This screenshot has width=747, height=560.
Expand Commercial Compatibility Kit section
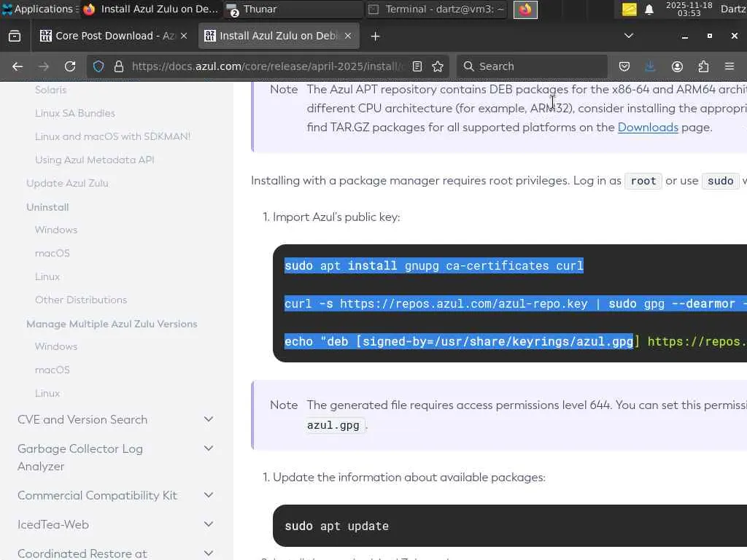tap(208, 495)
